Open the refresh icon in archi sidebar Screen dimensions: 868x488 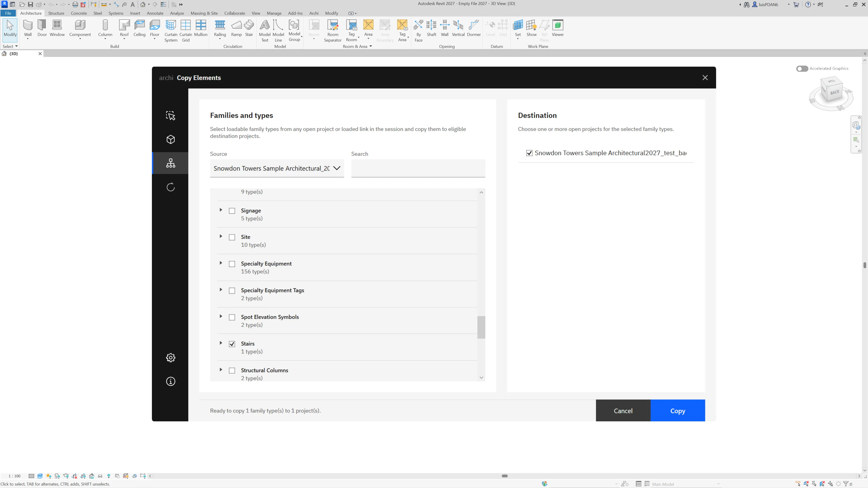click(170, 187)
